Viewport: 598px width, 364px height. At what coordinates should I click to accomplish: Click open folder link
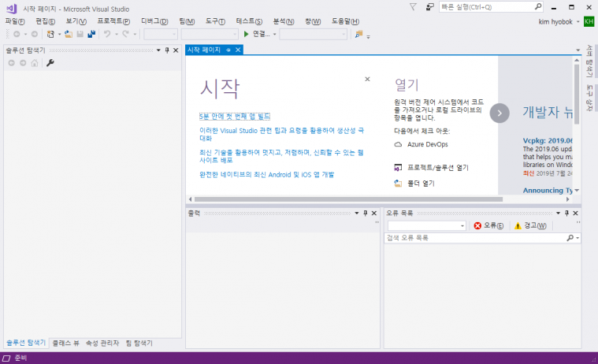[414, 184]
